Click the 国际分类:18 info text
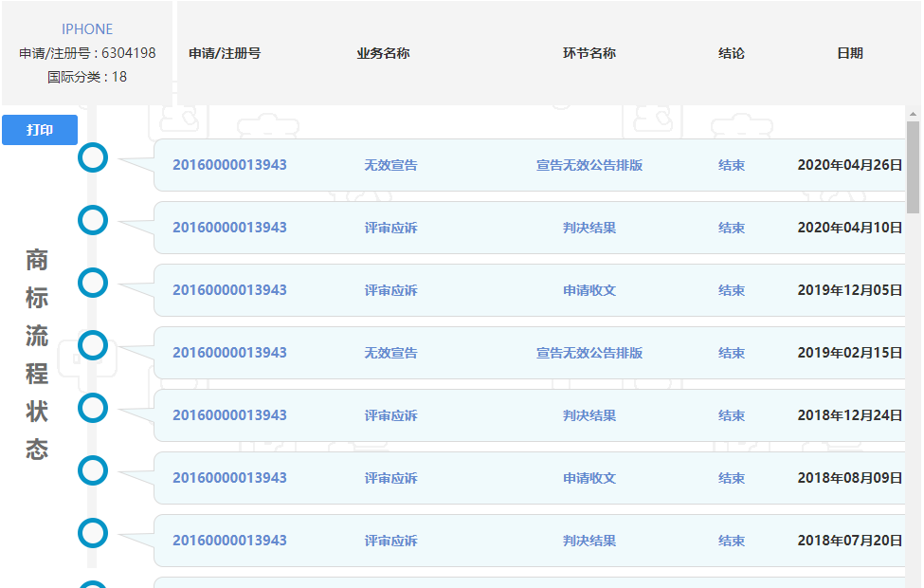This screenshot has height=588, width=924. click(x=87, y=77)
